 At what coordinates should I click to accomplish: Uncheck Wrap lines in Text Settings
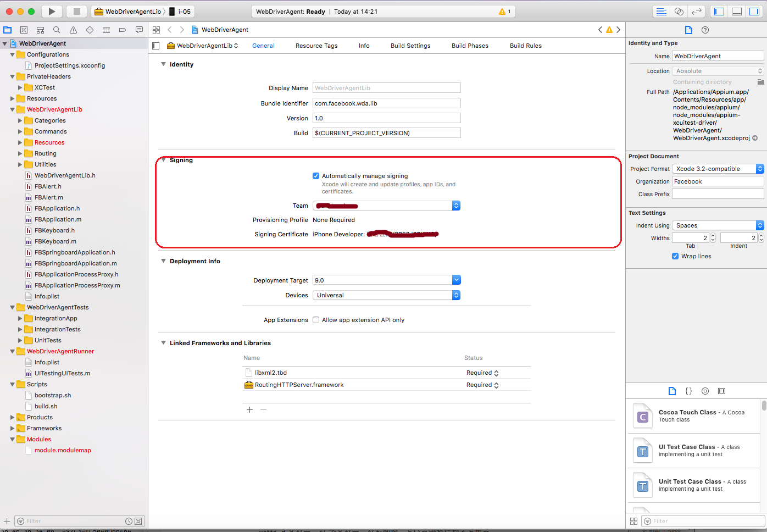675,256
